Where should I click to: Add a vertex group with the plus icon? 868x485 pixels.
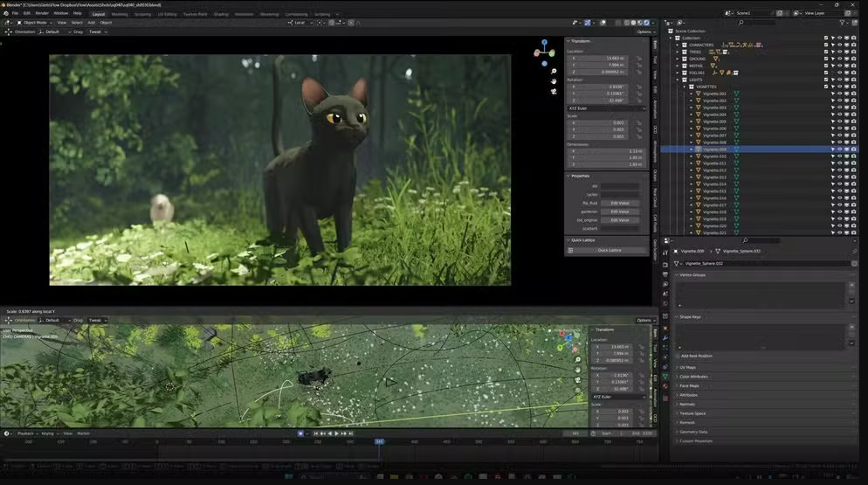[x=851, y=285]
